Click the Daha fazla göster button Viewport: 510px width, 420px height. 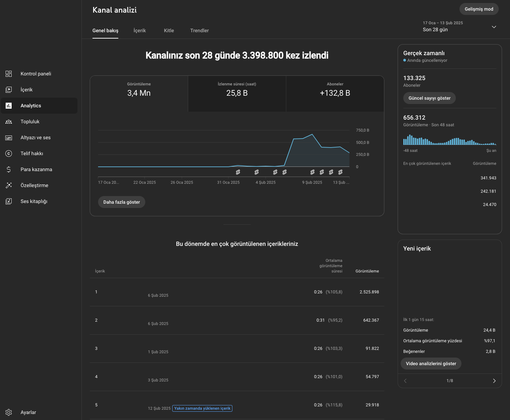[x=122, y=202]
